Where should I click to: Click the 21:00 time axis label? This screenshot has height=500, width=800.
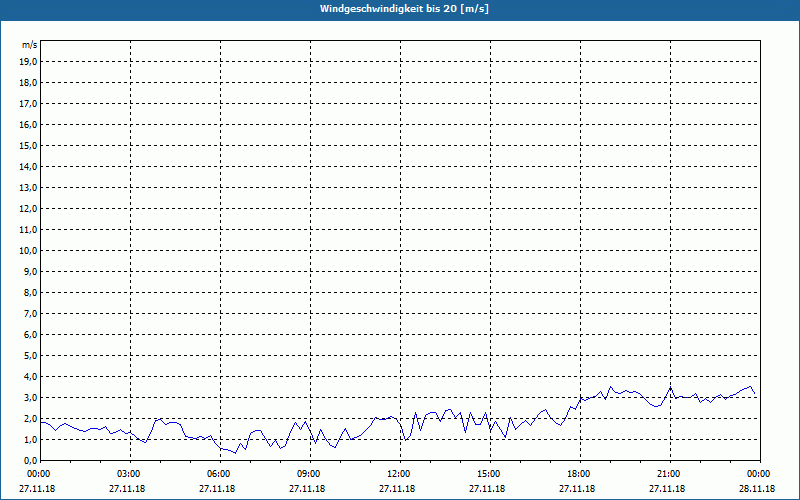pos(670,474)
